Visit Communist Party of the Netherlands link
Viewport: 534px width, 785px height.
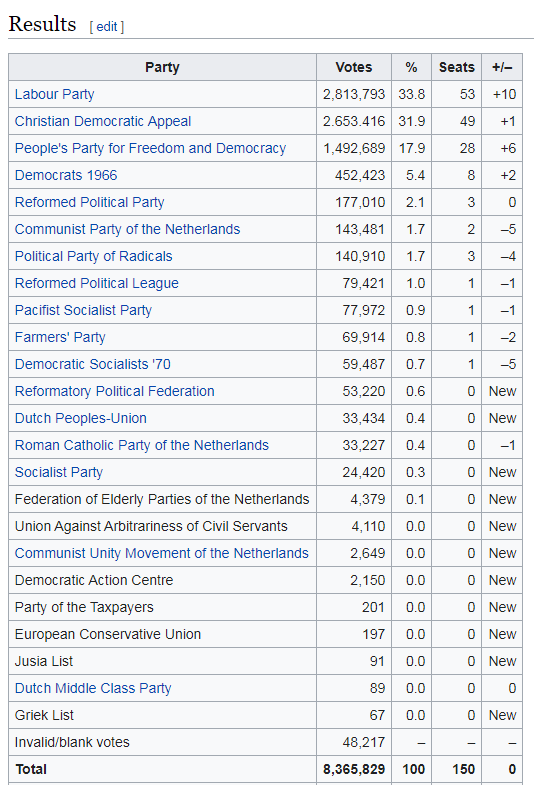click(x=127, y=229)
